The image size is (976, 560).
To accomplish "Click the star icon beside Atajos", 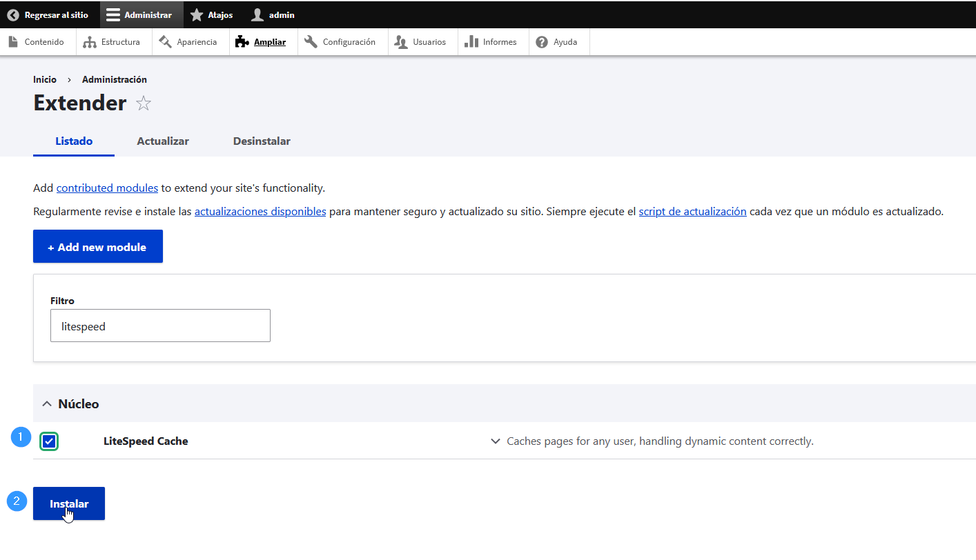I will (x=197, y=14).
